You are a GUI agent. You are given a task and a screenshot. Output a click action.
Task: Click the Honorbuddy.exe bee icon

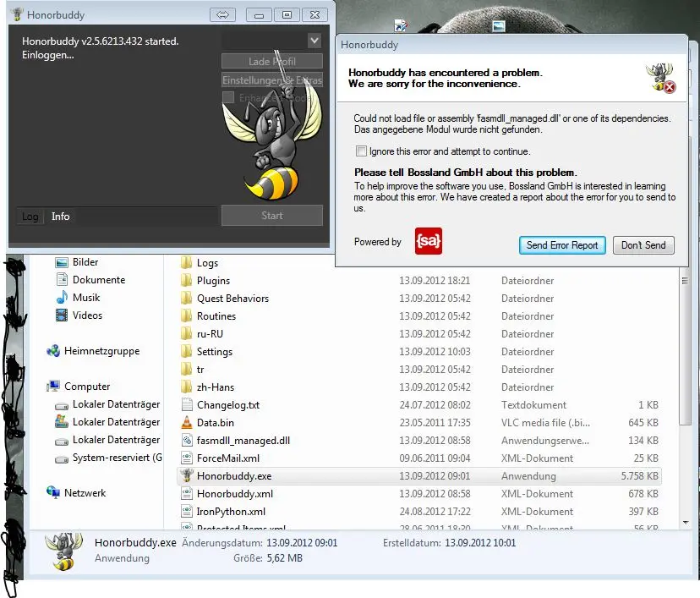[x=187, y=475]
